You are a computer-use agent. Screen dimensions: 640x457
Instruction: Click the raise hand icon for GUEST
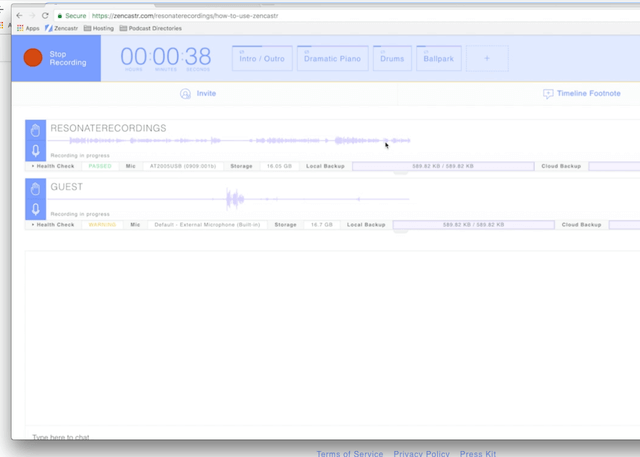coord(35,188)
